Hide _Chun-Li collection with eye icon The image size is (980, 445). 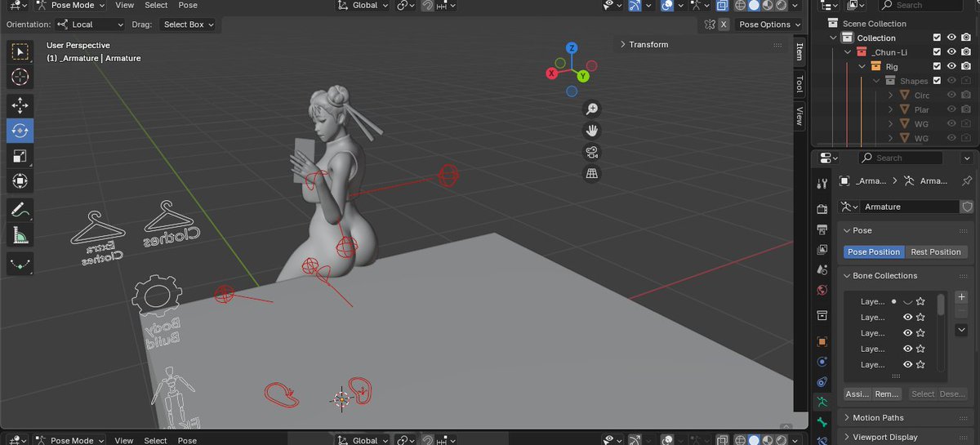952,52
